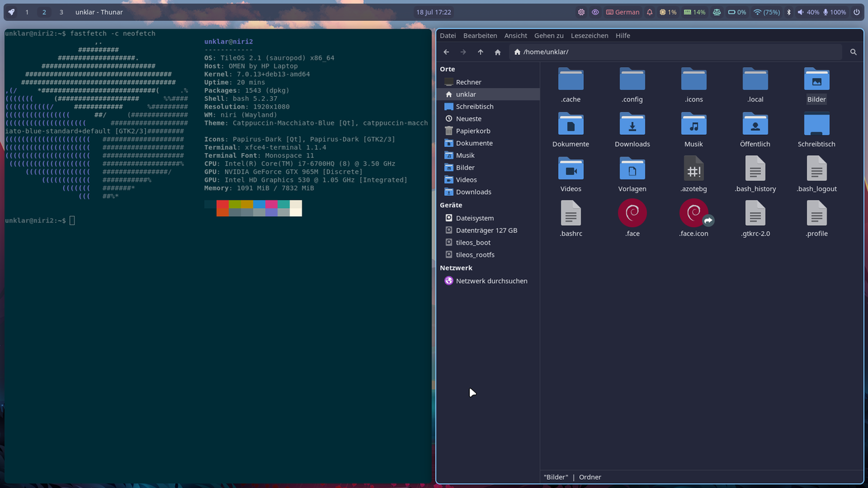Toggle the Bluetooth icon in top bar
The height and width of the screenshot is (488, 868).
coord(789,12)
